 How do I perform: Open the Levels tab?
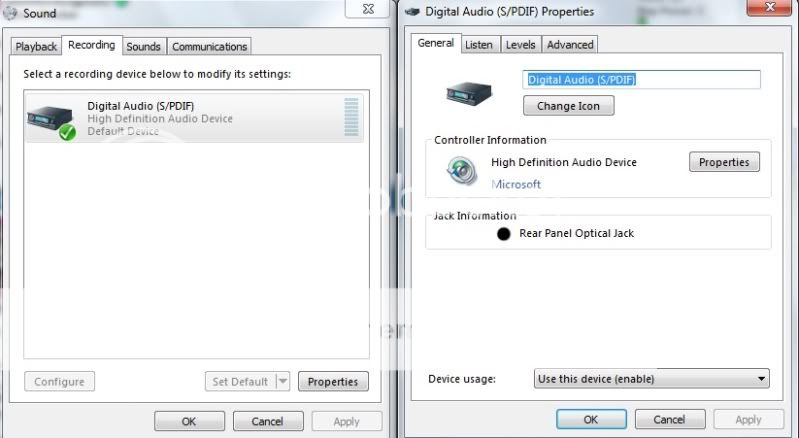click(520, 44)
